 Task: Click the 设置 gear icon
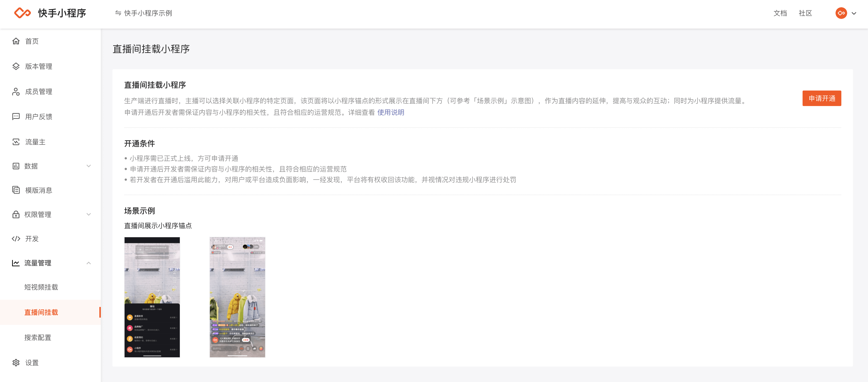pyautogui.click(x=16, y=363)
